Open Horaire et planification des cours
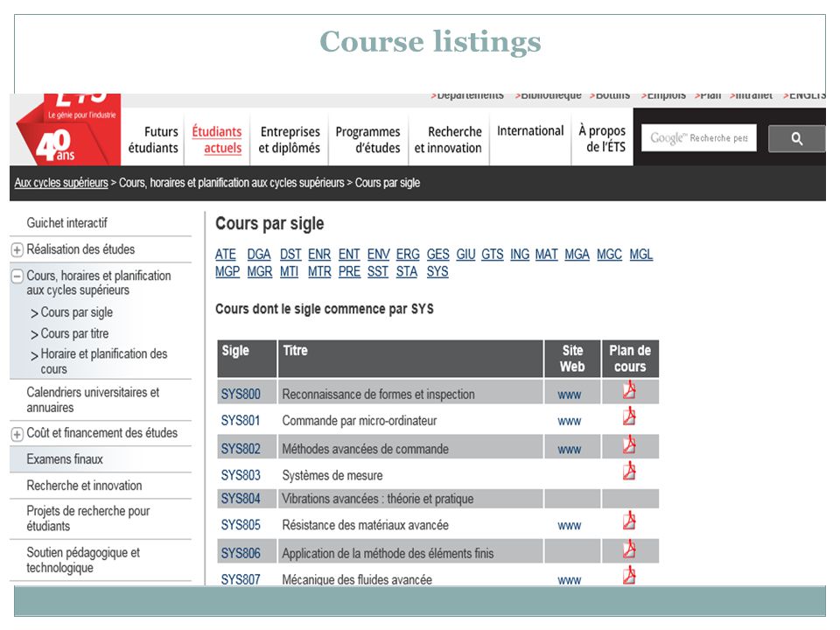 coord(104,361)
